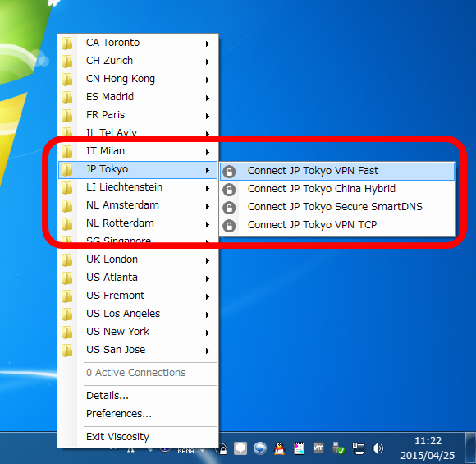Open the Viscosity padlock tray icon

pos(222,448)
